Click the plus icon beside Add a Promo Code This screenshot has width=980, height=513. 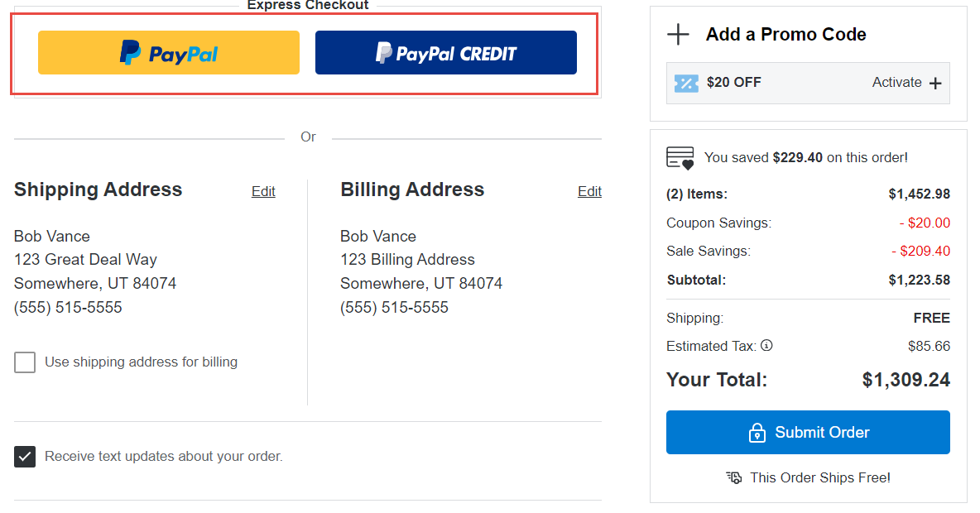(x=678, y=35)
